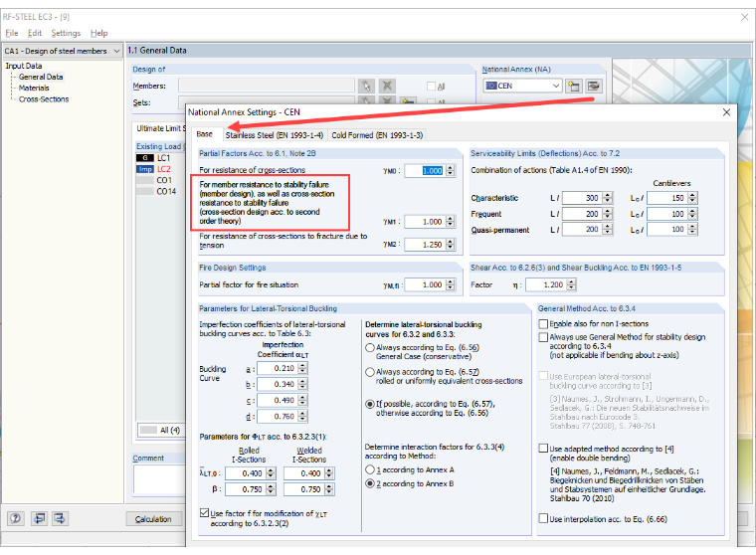The width and height of the screenshot is (756, 555).
Task: Click the G load case LC1 badge
Action: pos(144,158)
